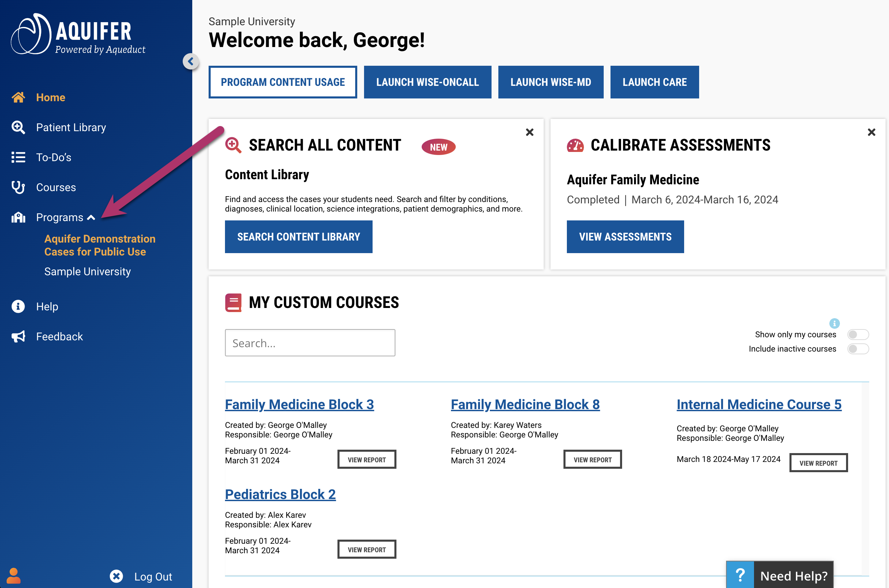Click the LAUNCH WISE-MD button
Screen dimensions: 889x588
pos(551,82)
